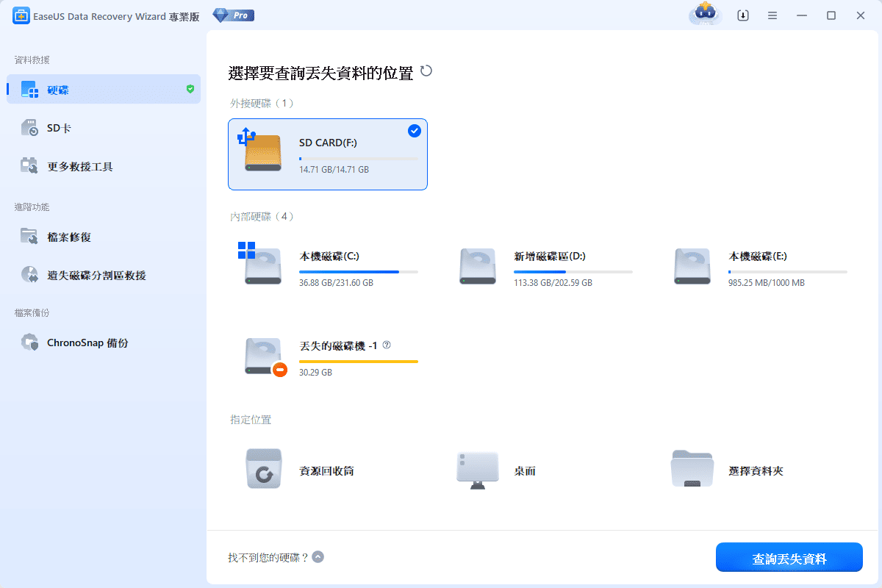Click the 丟失的磁碟機 -1 yellow usage bar
Image resolution: width=882 pixels, height=588 pixels.
point(359,362)
